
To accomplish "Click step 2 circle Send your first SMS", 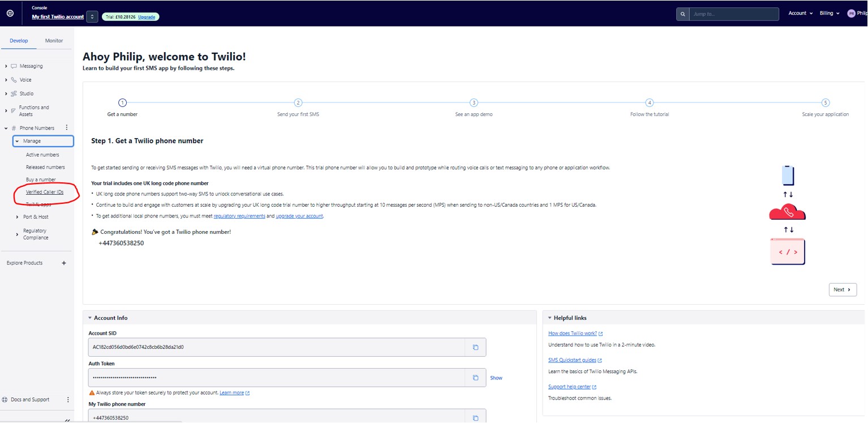I will (x=298, y=102).
